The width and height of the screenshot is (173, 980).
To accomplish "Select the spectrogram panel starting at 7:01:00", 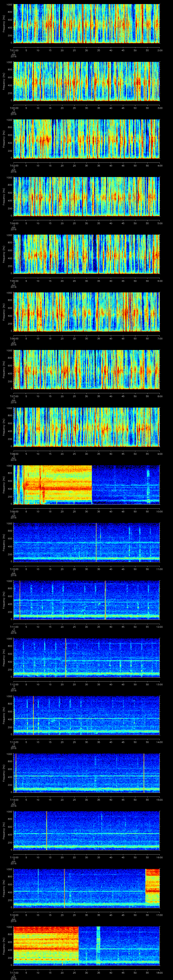I will tap(87, 24).
